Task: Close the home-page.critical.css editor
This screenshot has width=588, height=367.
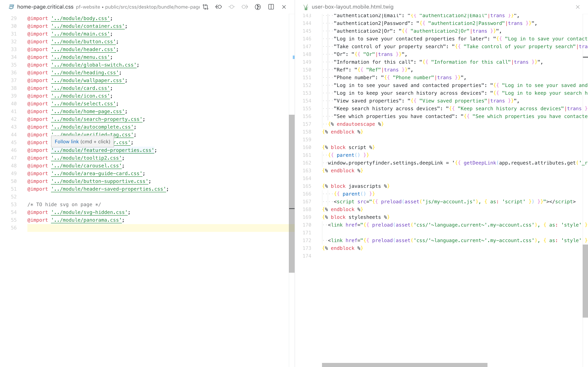Action: pyautogui.click(x=284, y=7)
